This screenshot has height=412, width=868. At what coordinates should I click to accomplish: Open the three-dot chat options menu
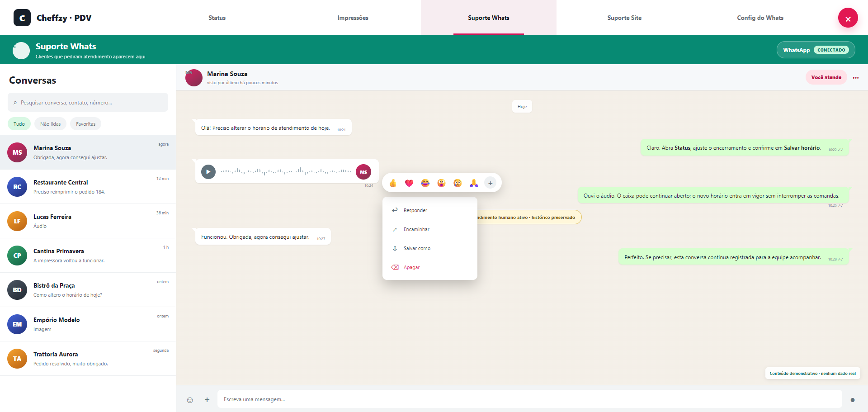856,77
